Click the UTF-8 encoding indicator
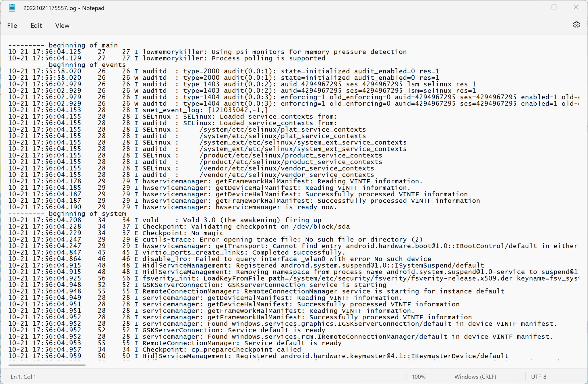Screen dimensions: 588x384 coord(538,377)
